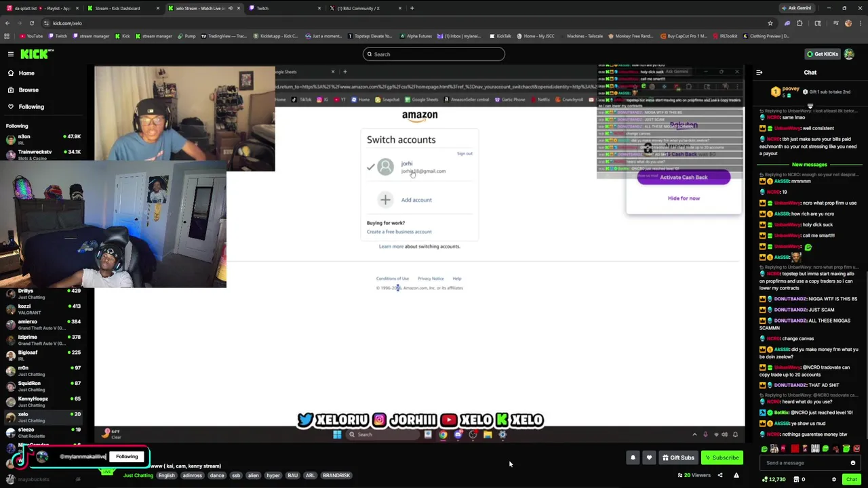Click the Just Chatting category link
The height and width of the screenshot is (488, 868).
pyautogui.click(x=138, y=476)
